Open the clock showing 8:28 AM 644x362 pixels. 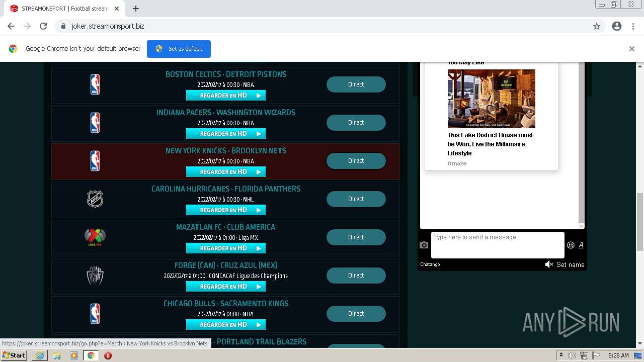coord(618,355)
